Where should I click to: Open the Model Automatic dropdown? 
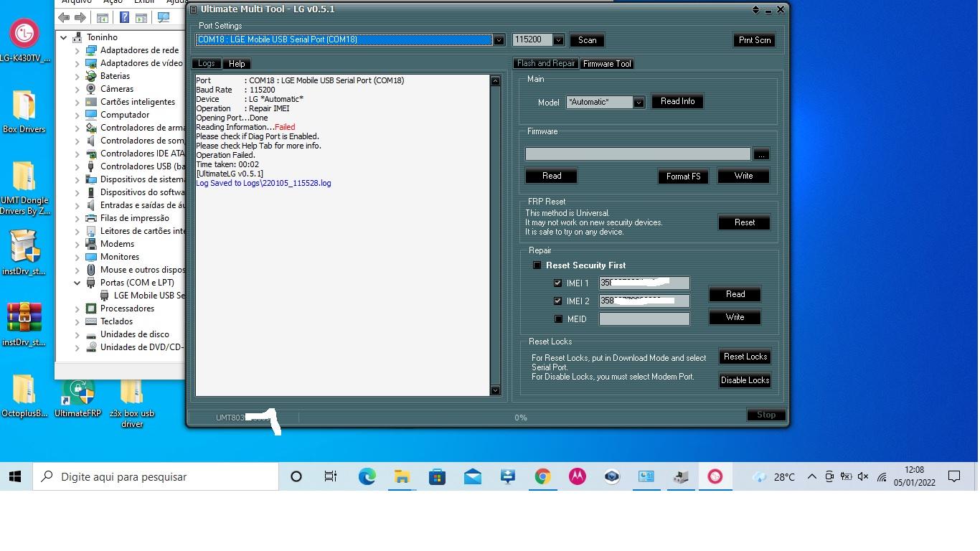point(639,103)
